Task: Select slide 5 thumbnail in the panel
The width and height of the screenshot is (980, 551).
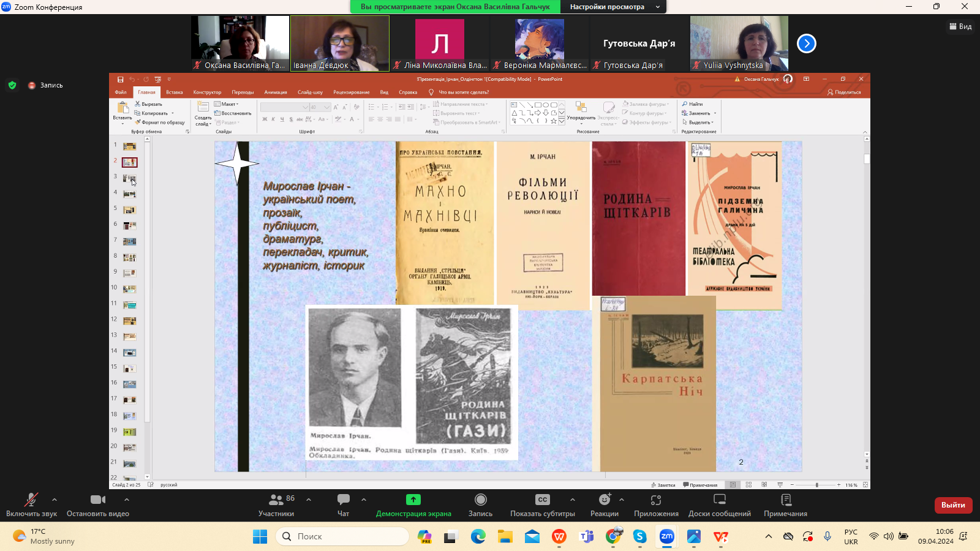Action: 129,210
